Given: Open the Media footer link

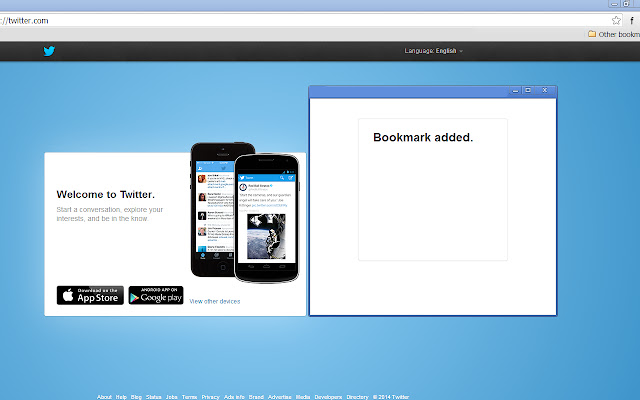Looking at the screenshot, I should click(x=303, y=397).
